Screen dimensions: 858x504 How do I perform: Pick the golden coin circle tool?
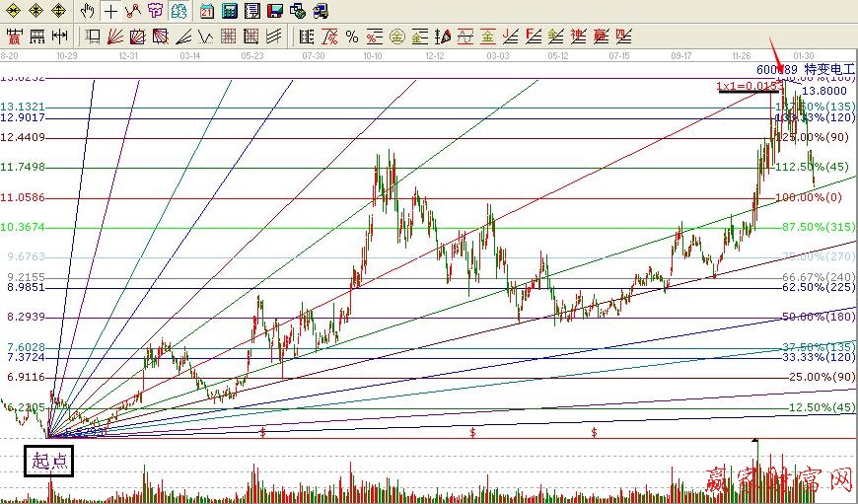(396, 36)
